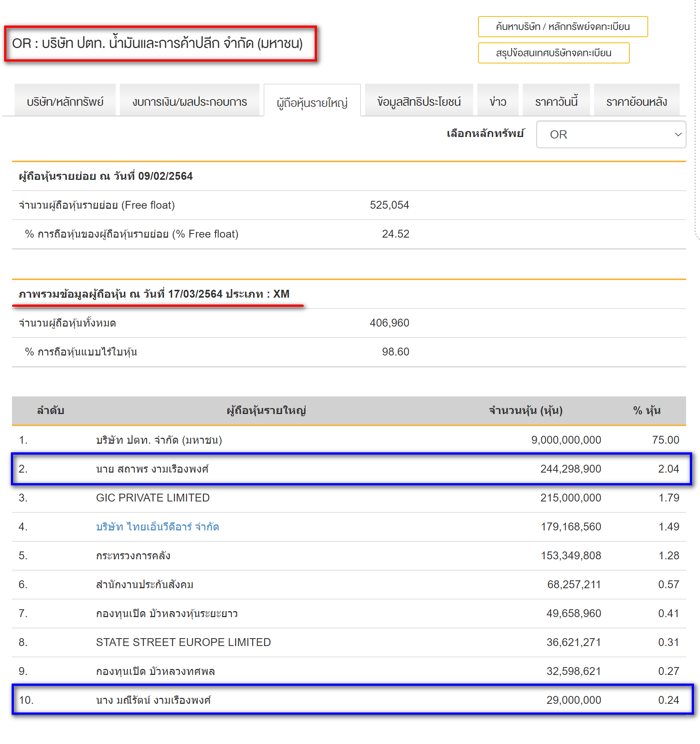This screenshot has width=700, height=744.
Task: Click share count 32,598,621
Action: [574, 671]
